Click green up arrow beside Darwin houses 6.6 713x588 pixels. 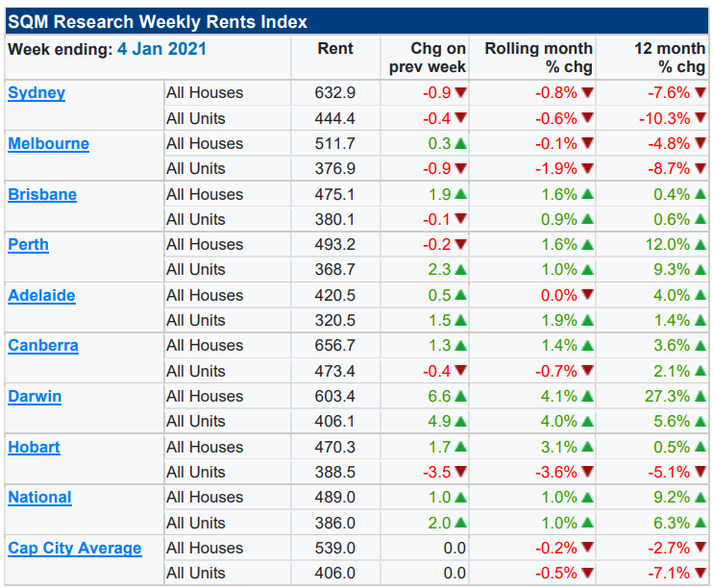coord(460,396)
